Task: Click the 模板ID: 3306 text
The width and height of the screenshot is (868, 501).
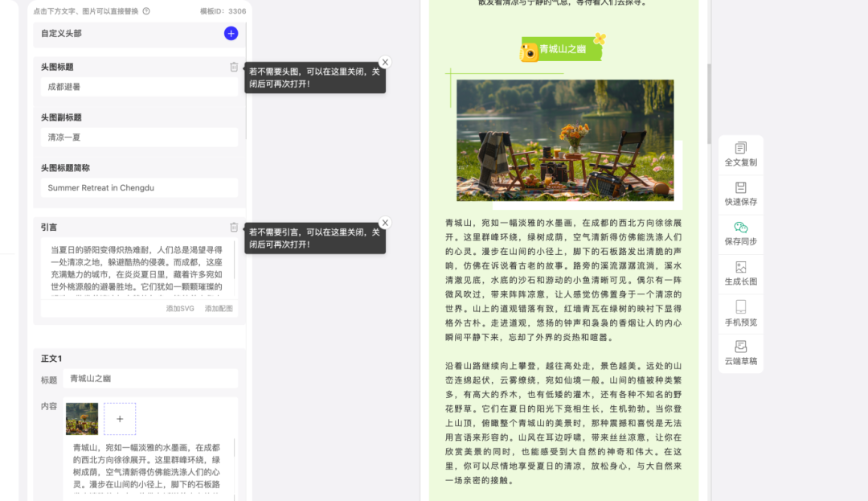Action: (223, 11)
